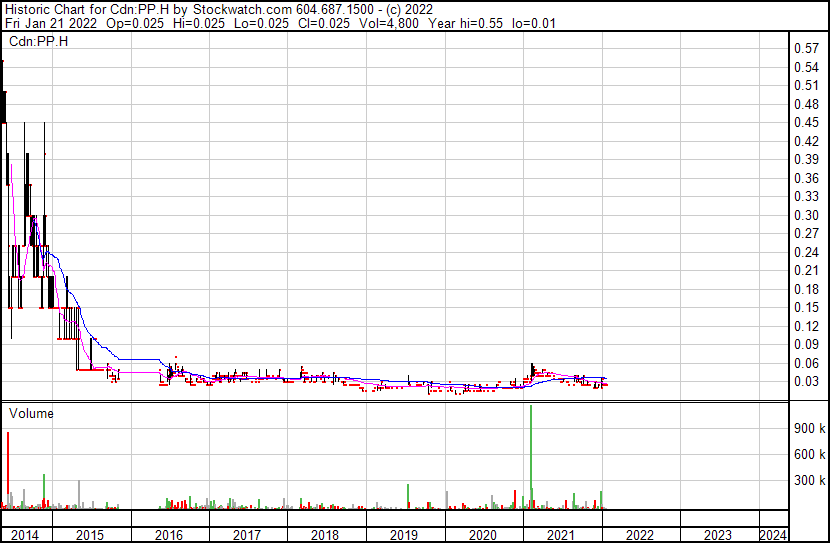Image resolution: width=830 pixels, height=543 pixels.
Task: Click the Fri Jan 21 2022 date in header
Action: pos(51,23)
